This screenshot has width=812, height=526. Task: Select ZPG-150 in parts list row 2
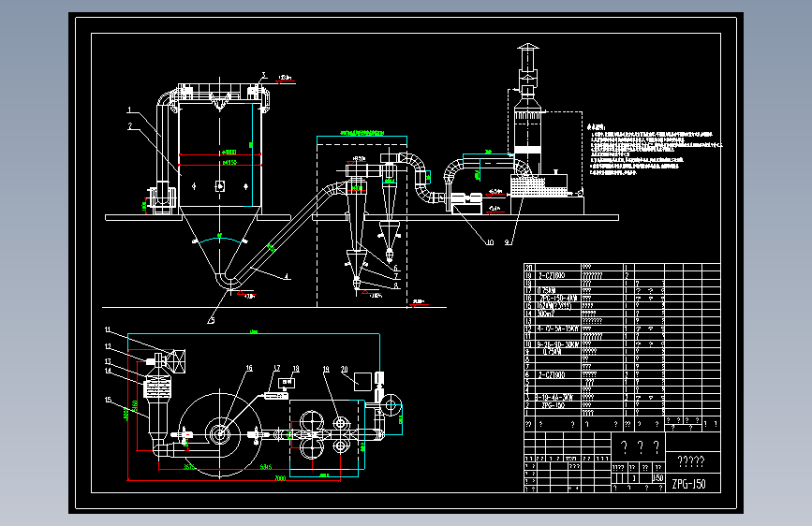coord(553,405)
